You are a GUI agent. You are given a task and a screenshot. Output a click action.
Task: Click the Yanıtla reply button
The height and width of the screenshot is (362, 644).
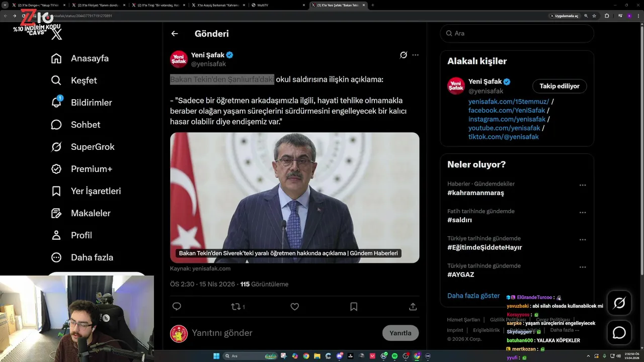click(400, 333)
